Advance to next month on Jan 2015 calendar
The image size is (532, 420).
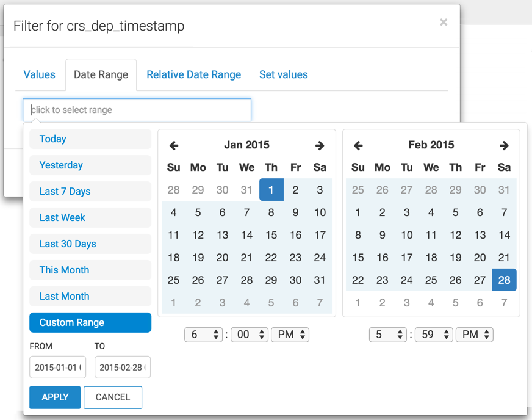pyautogui.click(x=320, y=145)
